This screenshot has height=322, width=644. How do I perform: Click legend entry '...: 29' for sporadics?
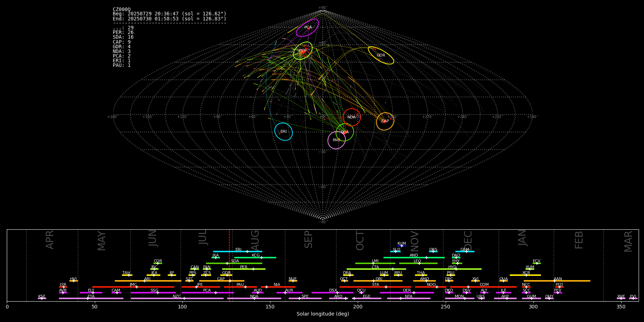[123, 28]
